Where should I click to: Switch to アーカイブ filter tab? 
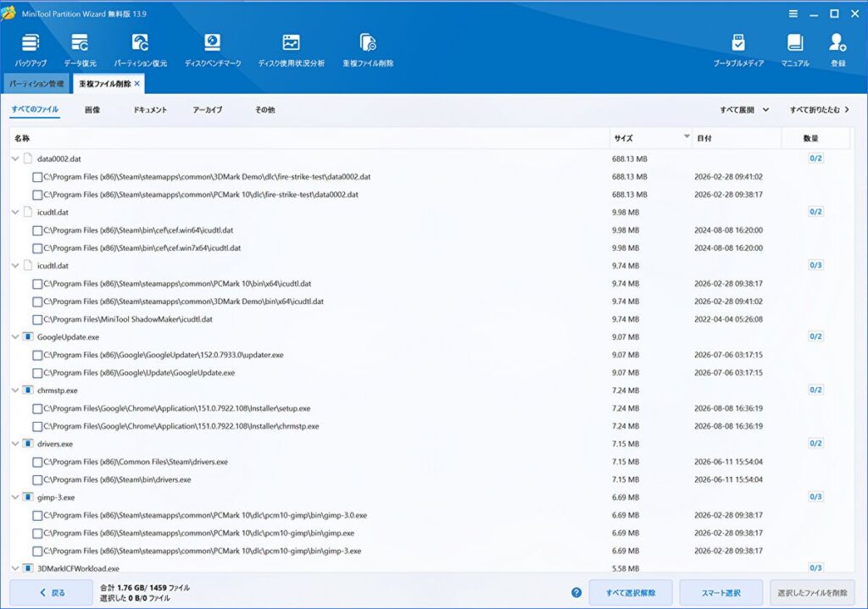208,109
